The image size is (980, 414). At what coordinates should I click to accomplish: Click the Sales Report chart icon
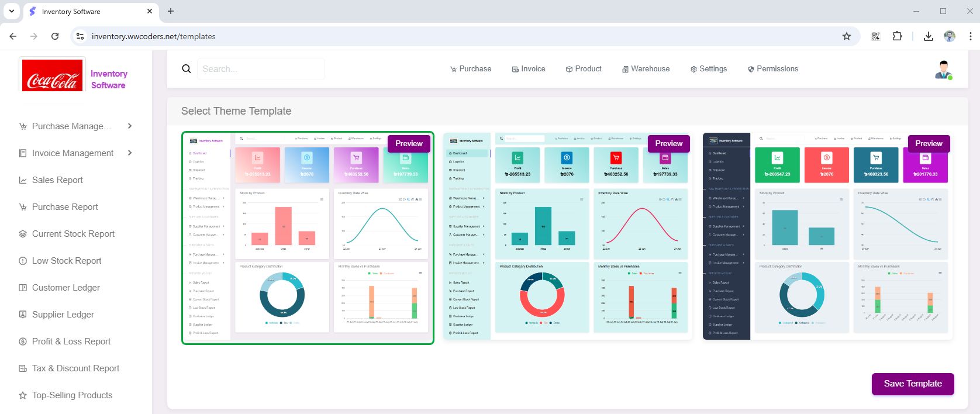(x=23, y=180)
